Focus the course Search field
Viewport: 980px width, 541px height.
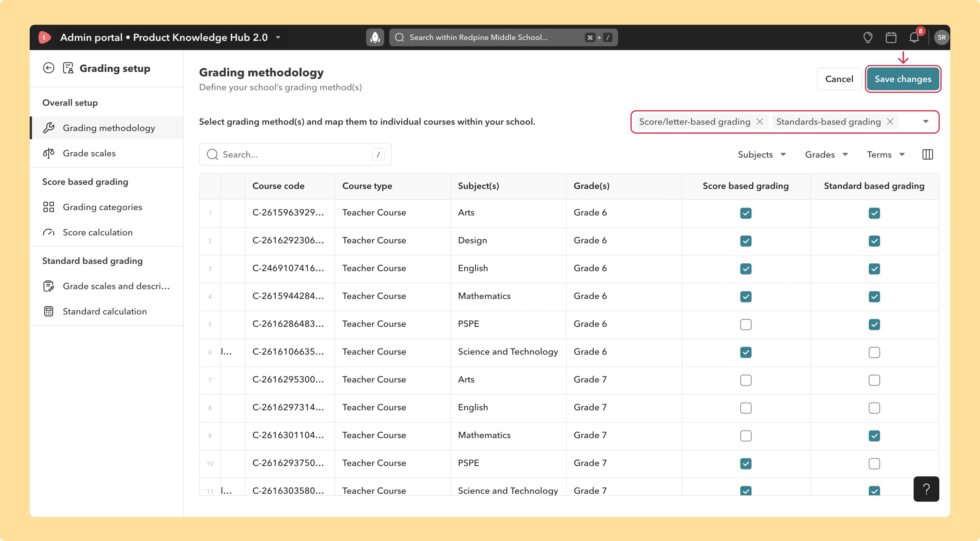click(295, 155)
